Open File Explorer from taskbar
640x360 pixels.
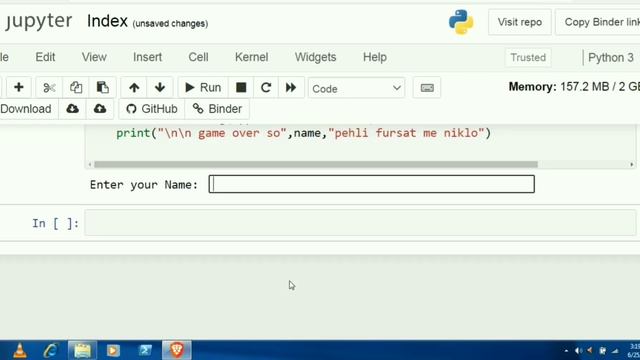point(82,350)
